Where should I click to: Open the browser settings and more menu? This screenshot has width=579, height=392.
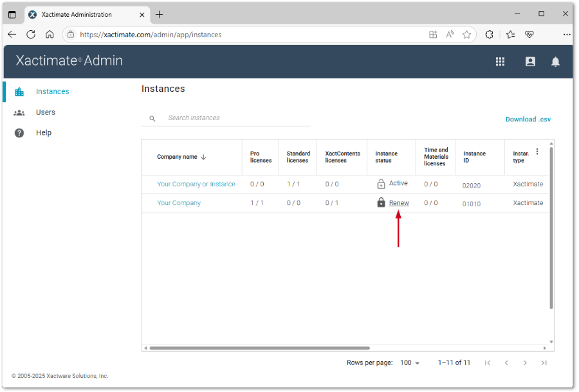[x=567, y=35]
